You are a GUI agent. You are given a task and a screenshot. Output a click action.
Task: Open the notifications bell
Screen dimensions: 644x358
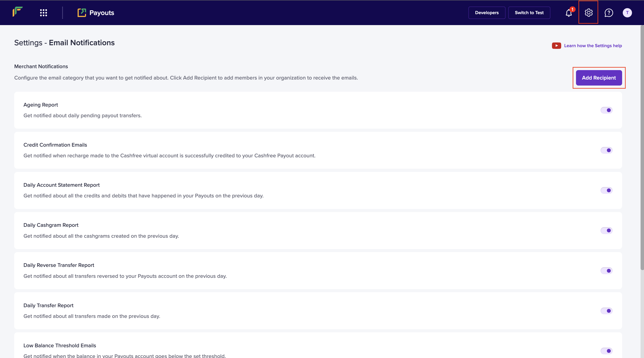[568, 13]
